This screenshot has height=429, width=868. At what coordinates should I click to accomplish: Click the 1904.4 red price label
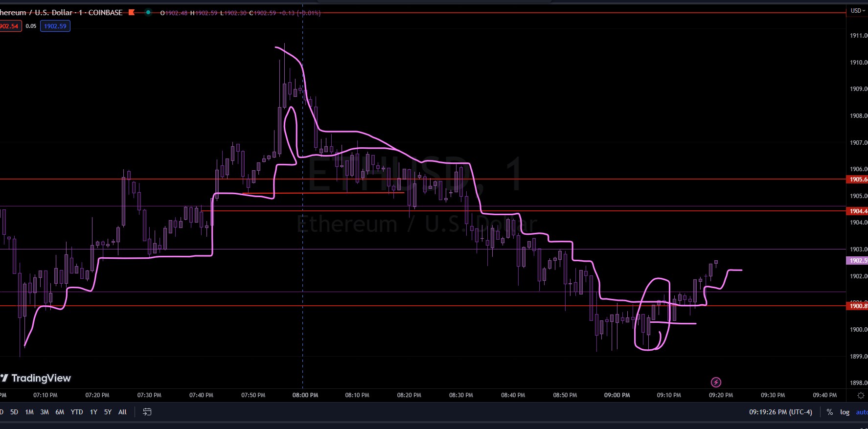click(857, 211)
